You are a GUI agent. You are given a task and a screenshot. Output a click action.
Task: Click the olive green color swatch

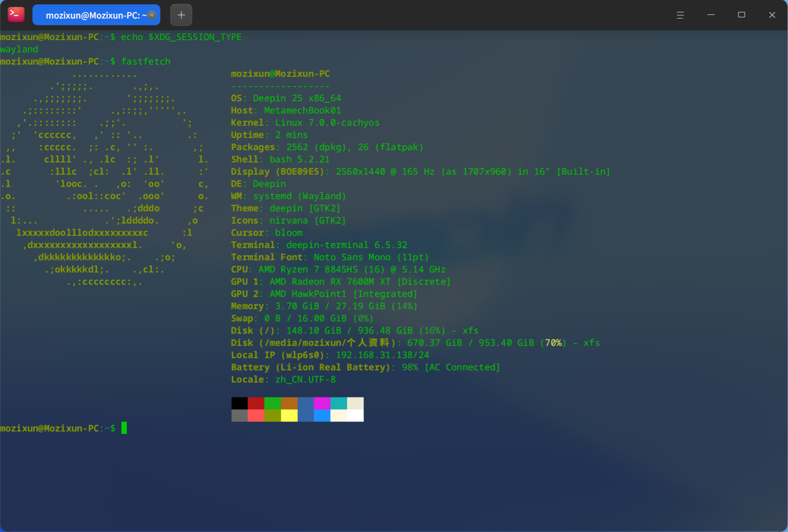coord(273,416)
